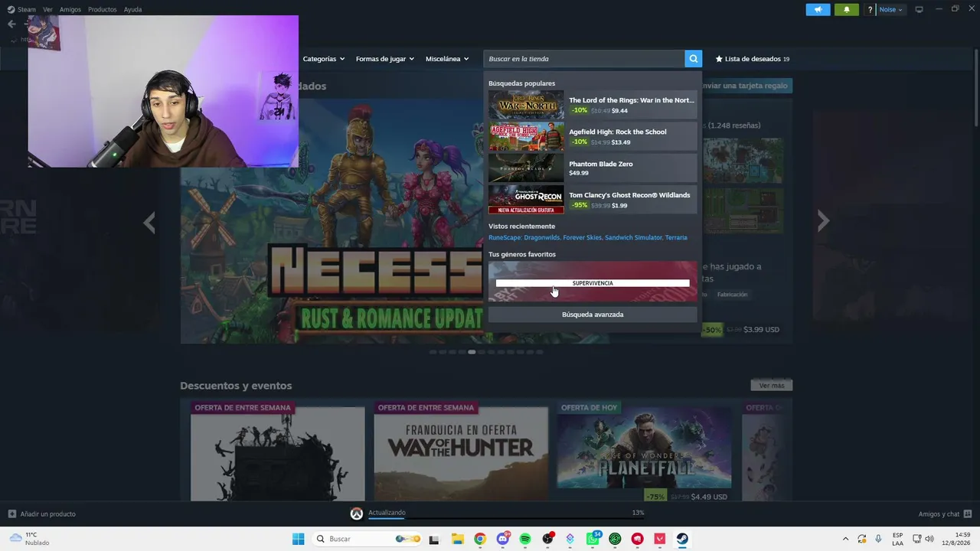Open Amigos y chat icon

(968, 514)
